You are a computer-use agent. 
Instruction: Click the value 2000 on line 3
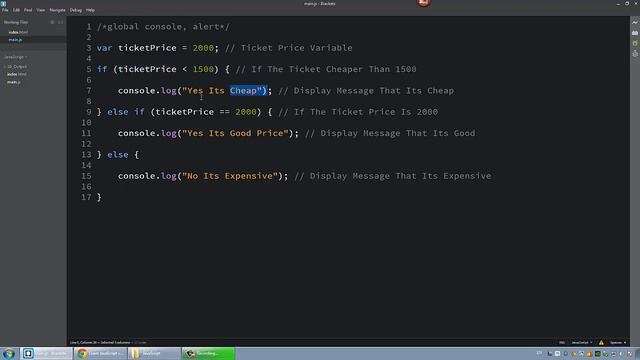203,48
